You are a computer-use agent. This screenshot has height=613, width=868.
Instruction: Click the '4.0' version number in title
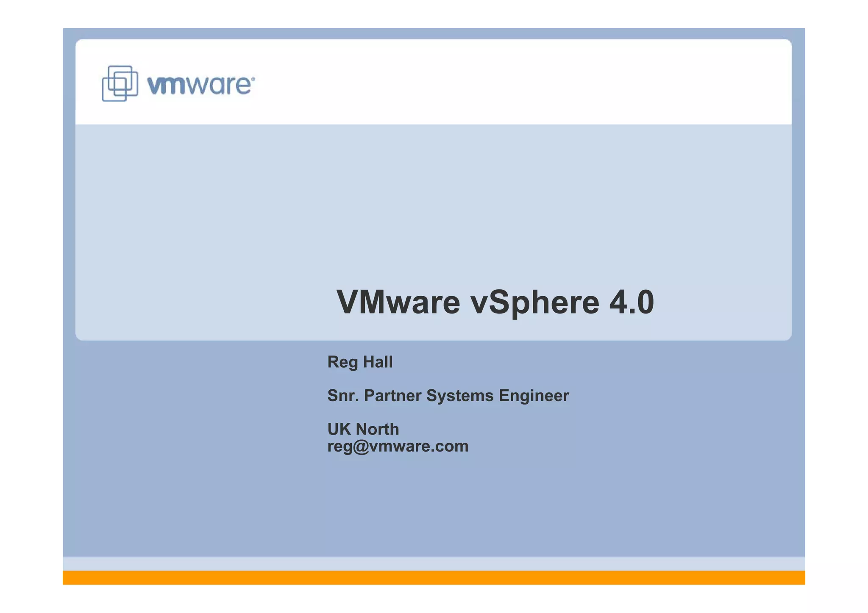632,302
